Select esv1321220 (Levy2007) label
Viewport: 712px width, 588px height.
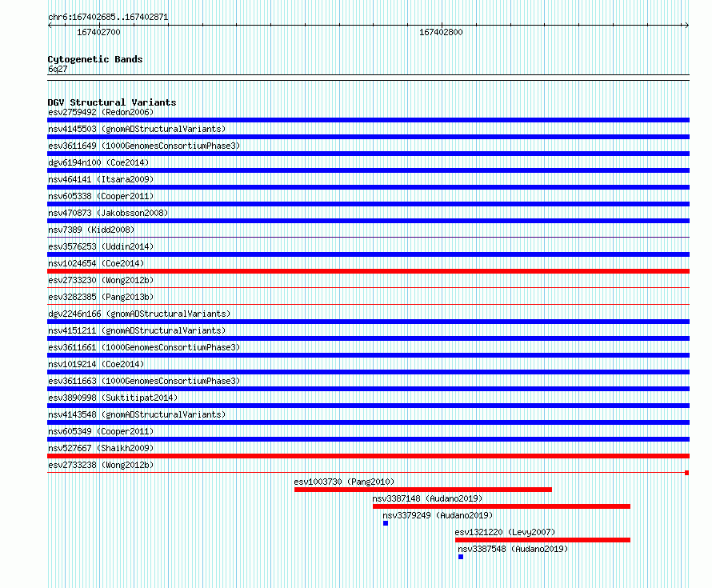[x=505, y=532]
